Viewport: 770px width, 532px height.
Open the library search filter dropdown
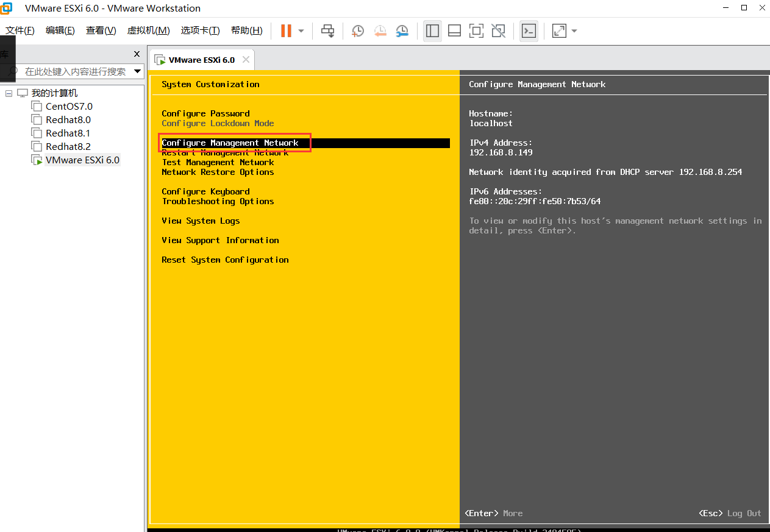pyautogui.click(x=137, y=71)
